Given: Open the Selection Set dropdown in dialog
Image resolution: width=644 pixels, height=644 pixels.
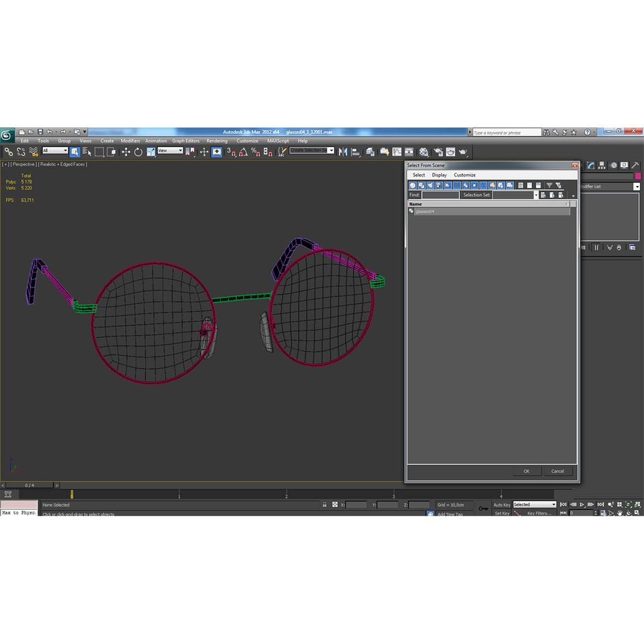Looking at the screenshot, I should [x=515, y=195].
